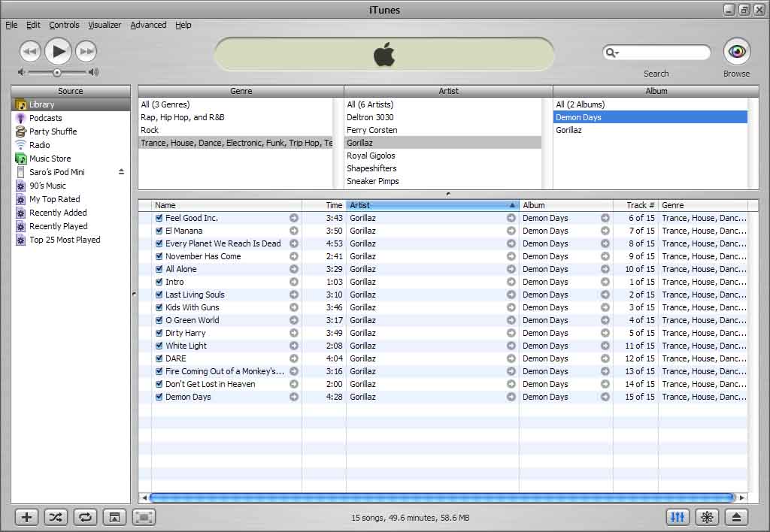
Task: Open search options magnifier dropdown
Action: [x=612, y=52]
